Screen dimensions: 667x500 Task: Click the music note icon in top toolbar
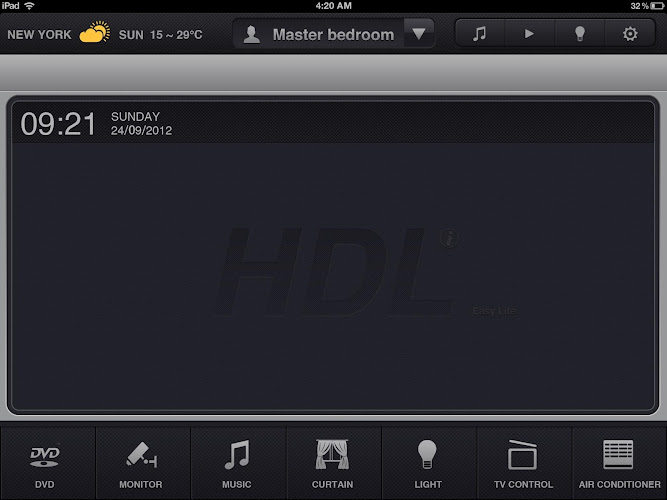click(x=480, y=33)
